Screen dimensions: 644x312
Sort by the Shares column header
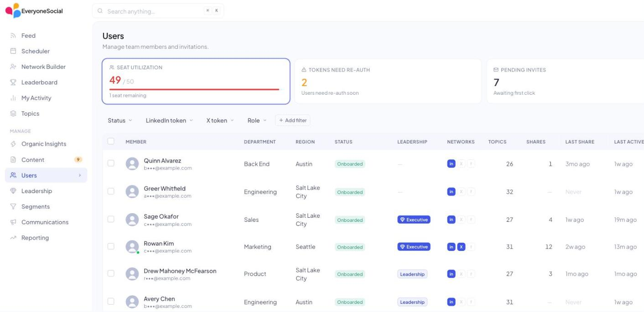(x=536, y=142)
